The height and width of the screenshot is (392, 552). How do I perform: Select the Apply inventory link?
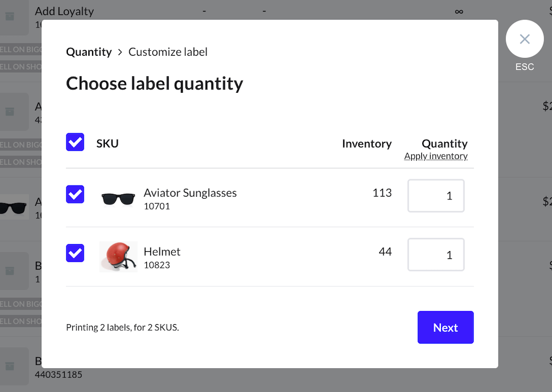(x=436, y=156)
